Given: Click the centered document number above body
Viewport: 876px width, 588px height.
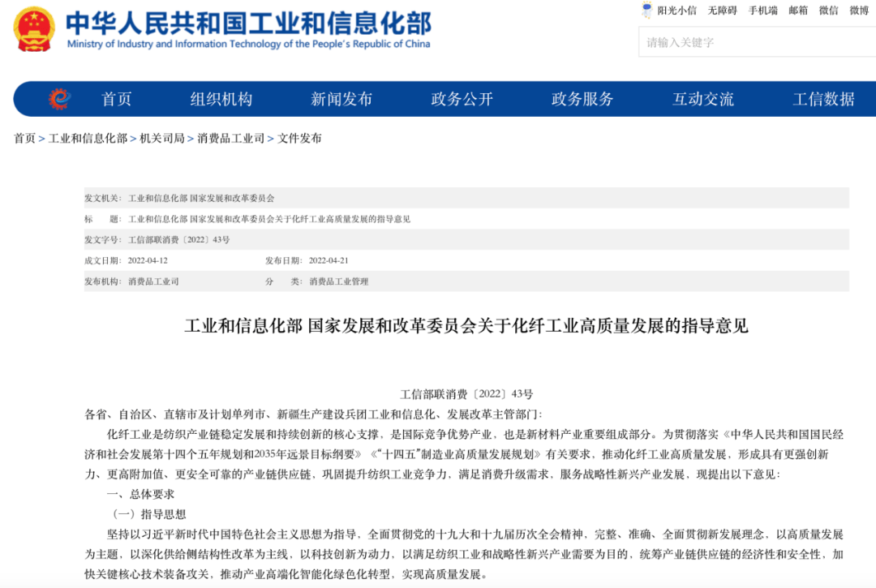Looking at the screenshot, I should click(x=466, y=394).
